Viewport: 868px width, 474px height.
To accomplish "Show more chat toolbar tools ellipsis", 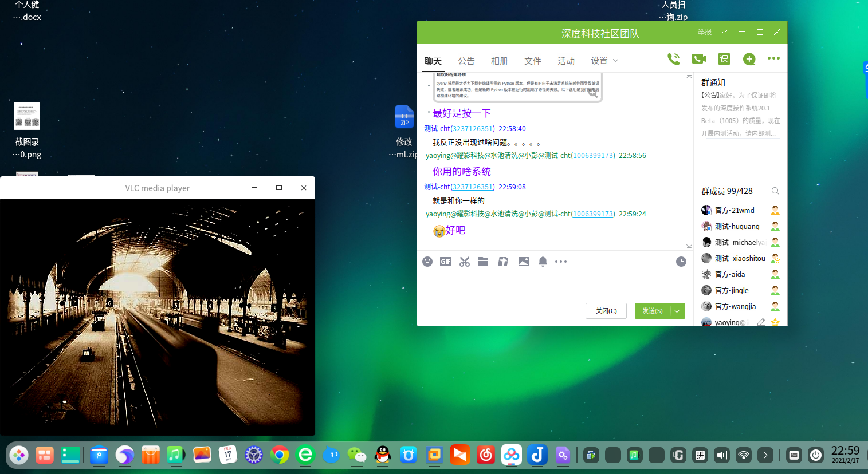I will (561, 262).
